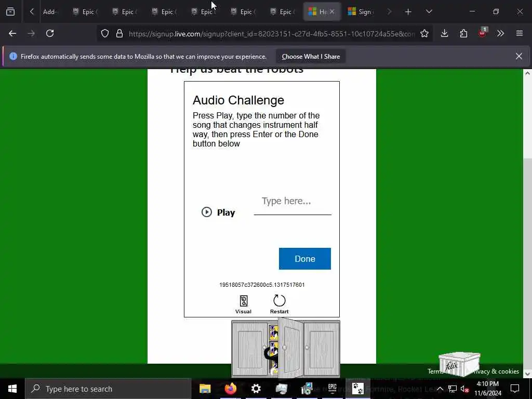List all tabs dropdown
Screen dimensions: 532x399
429,11
